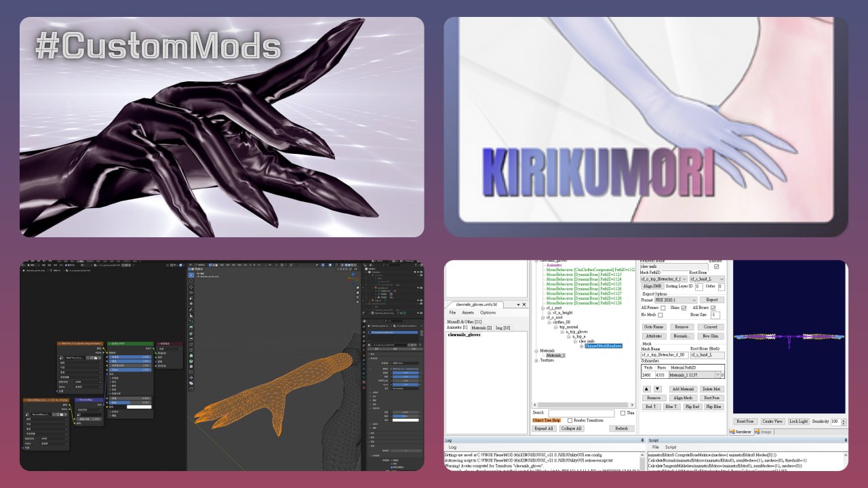This screenshot has height=488, width=868.
Task: Switch to the Image tab beside Renderer
Action: [x=764, y=432]
